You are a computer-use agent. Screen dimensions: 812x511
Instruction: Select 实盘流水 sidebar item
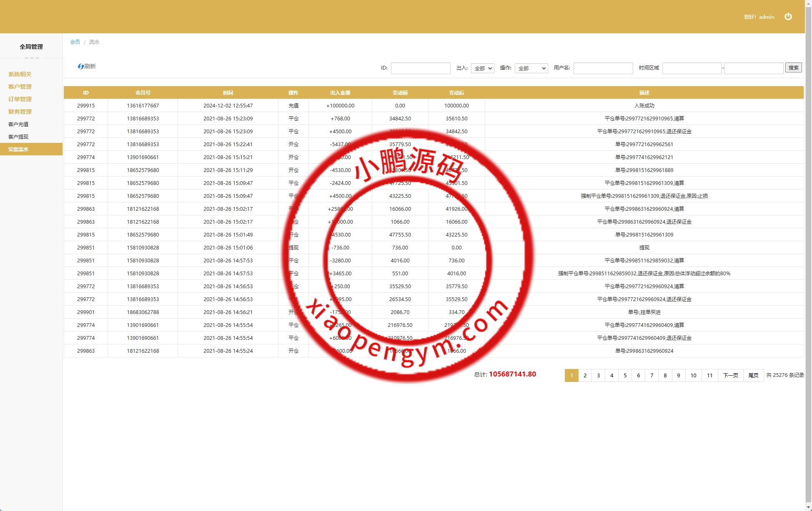18,149
